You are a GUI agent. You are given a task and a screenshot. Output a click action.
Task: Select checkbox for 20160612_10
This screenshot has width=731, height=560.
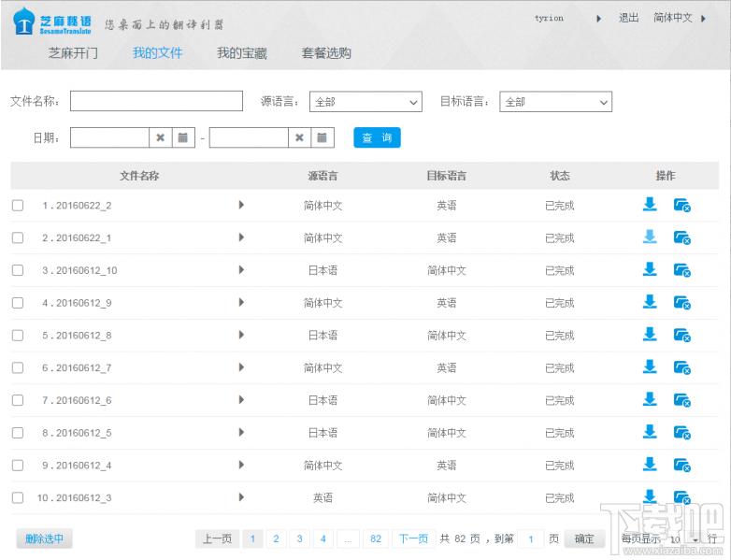coord(18,270)
